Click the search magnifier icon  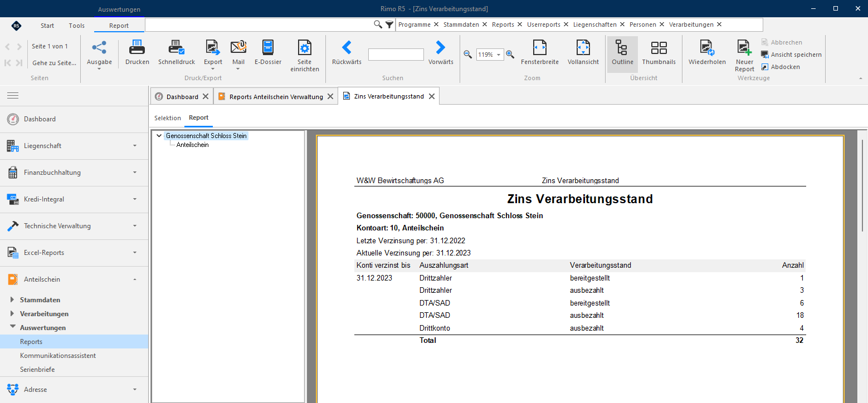click(x=378, y=24)
